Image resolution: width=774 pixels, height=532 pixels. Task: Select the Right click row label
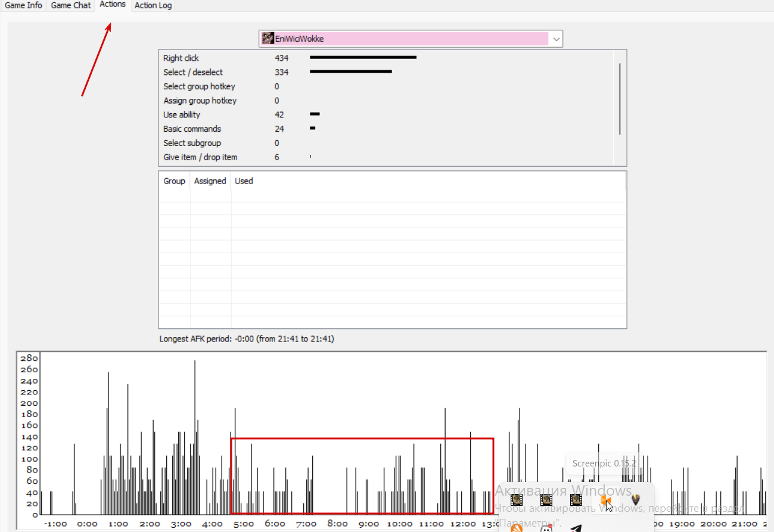click(181, 58)
